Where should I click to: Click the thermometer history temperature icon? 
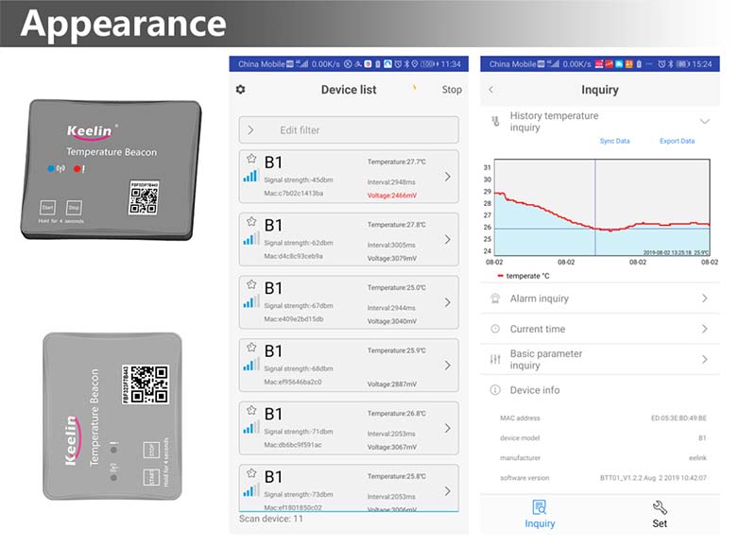tap(494, 122)
